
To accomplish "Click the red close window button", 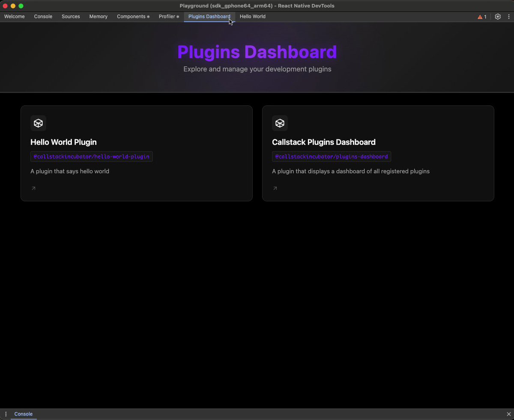I will pos(5,6).
